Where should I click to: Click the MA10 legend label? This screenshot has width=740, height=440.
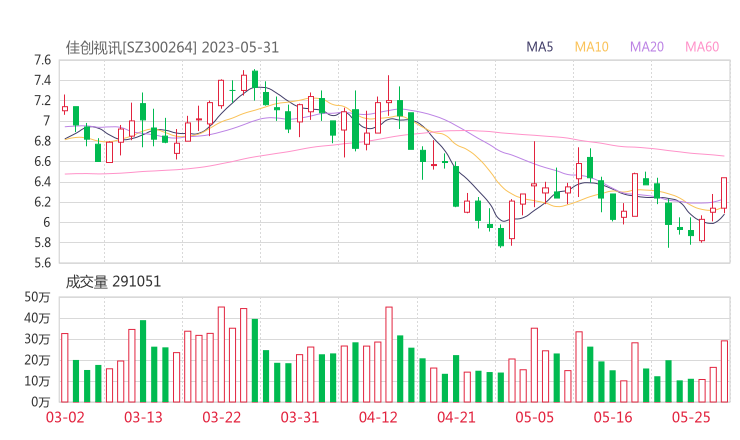pos(591,47)
